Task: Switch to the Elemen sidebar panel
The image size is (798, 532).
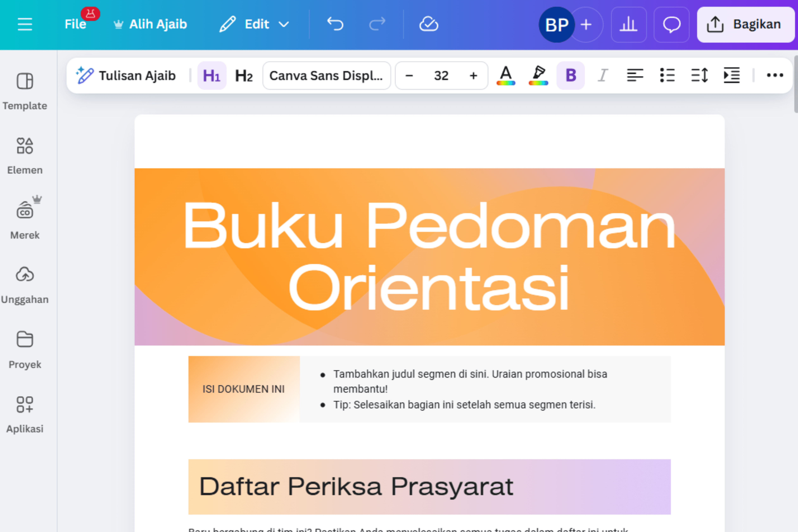Action: point(24,154)
